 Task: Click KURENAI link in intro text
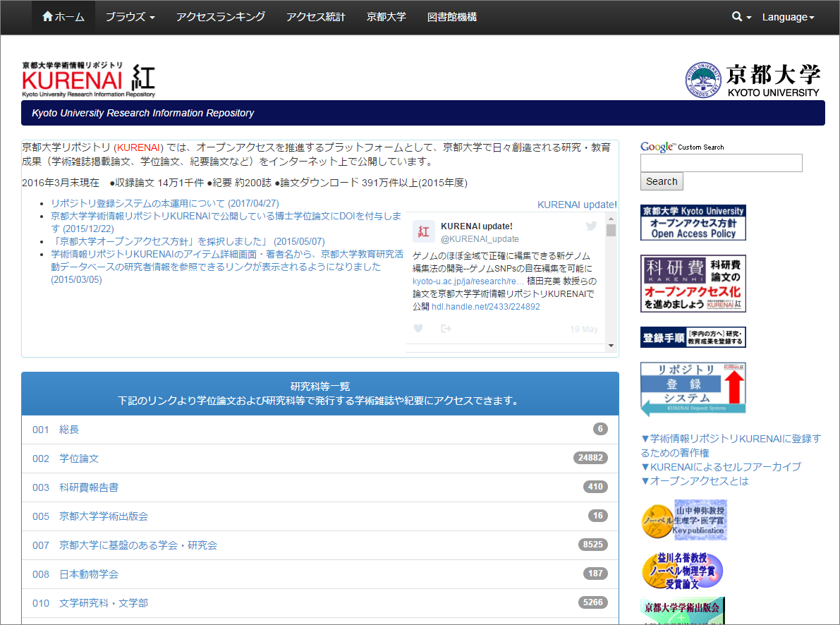pyautogui.click(x=139, y=147)
